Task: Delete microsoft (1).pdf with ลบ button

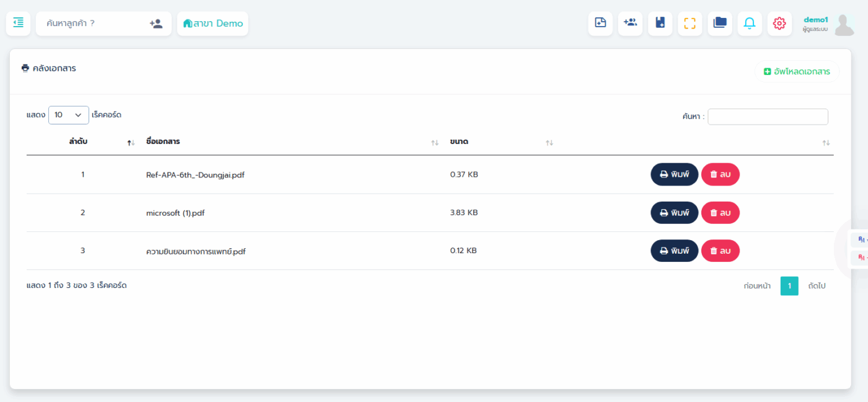Action: pyautogui.click(x=720, y=213)
